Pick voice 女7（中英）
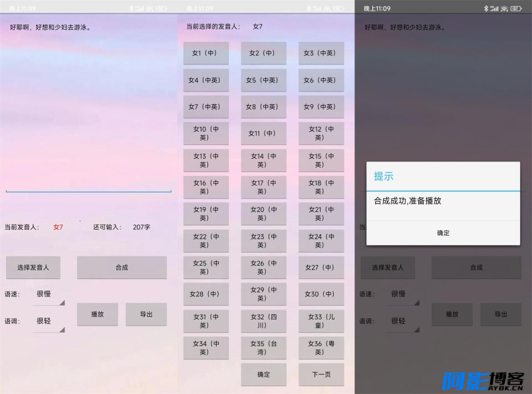 206,107
